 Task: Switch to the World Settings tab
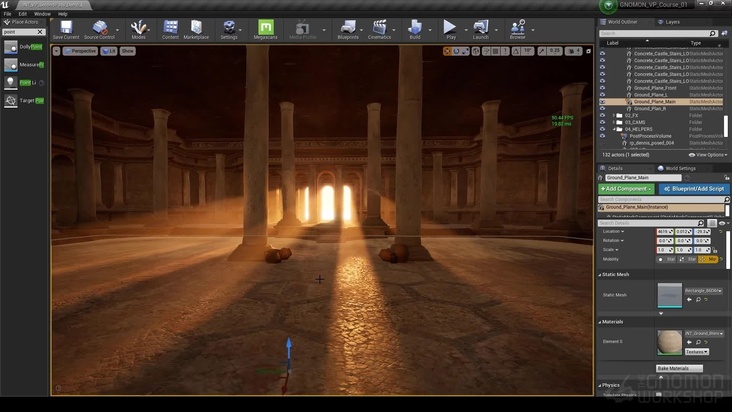coord(676,168)
